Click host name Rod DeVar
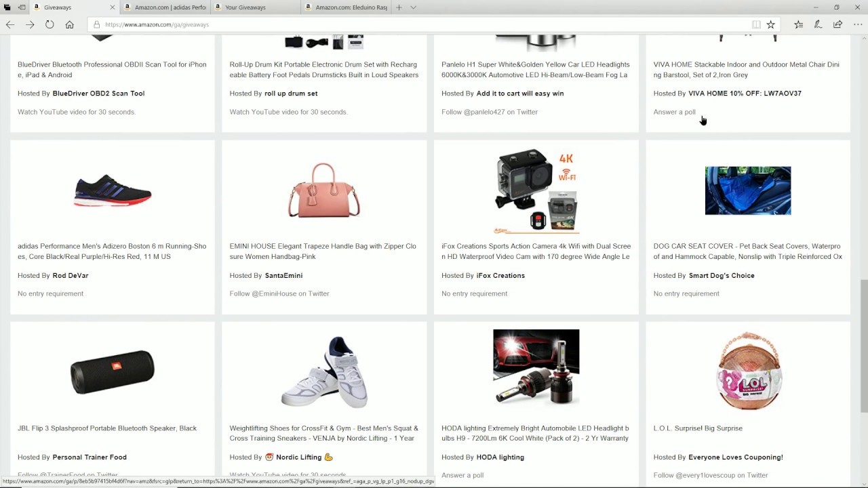868x488 pixels. click(x=71, y=276)
